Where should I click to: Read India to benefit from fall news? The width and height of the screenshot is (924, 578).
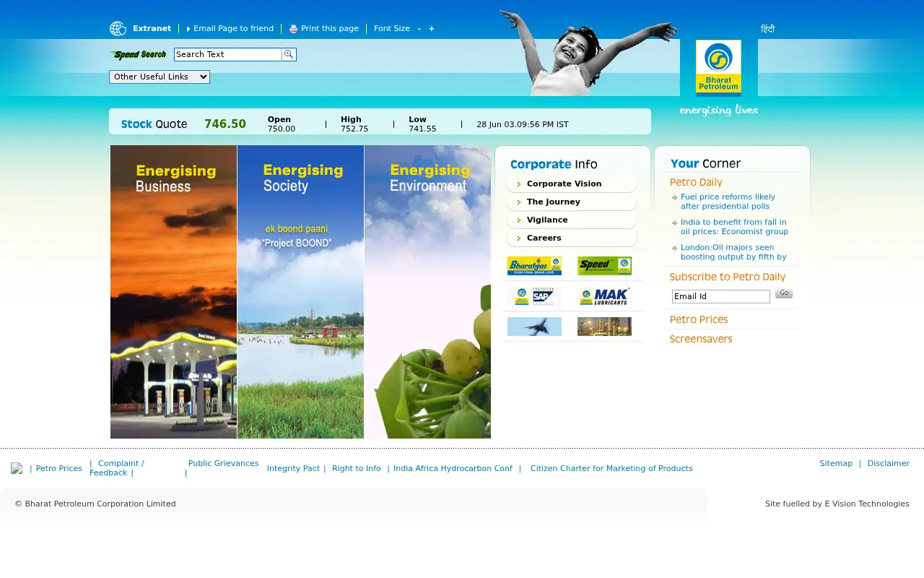tap(734, 227)
